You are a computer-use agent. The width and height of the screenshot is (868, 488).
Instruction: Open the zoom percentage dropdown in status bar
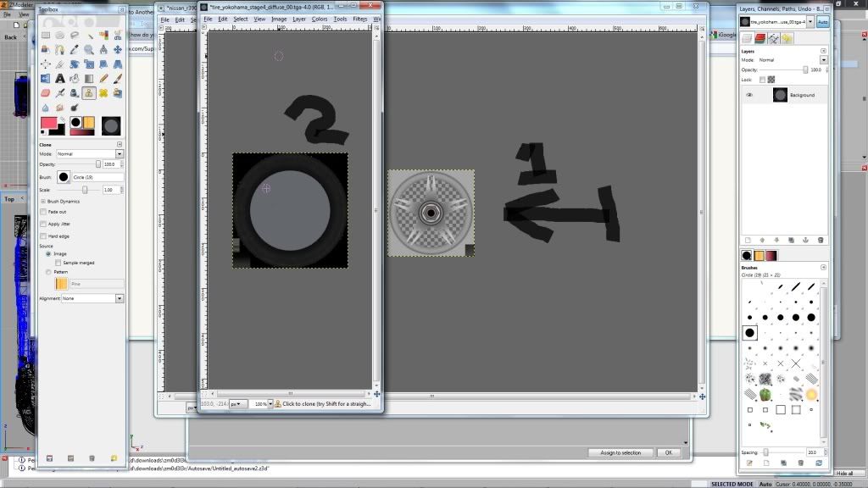tap(270, 404)
